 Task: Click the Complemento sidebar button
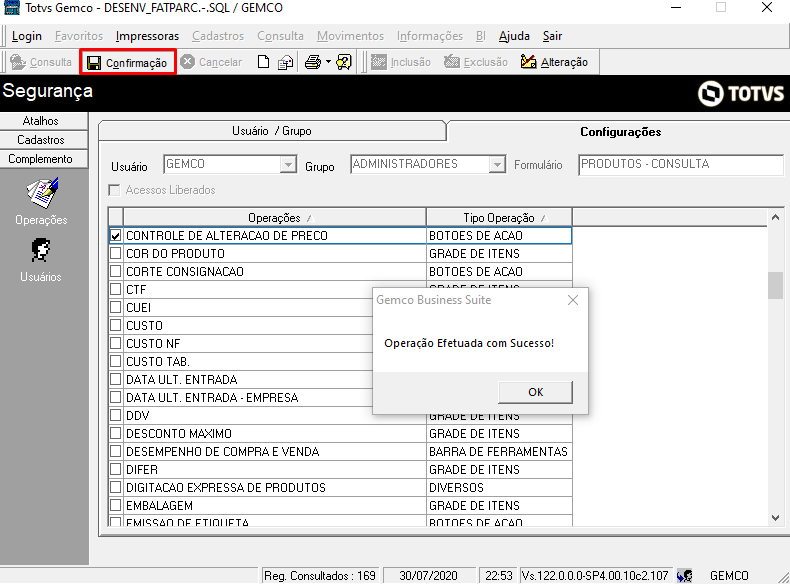(43, 159)
